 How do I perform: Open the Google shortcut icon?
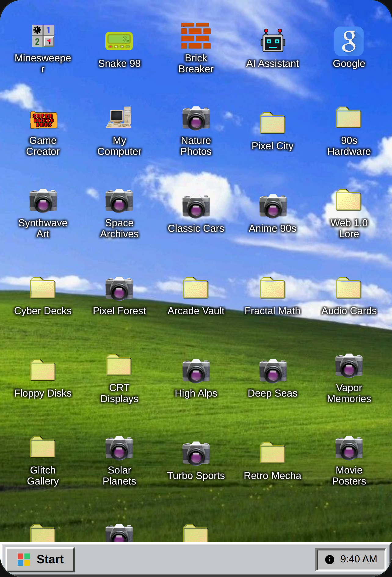[x=349, y=41]
